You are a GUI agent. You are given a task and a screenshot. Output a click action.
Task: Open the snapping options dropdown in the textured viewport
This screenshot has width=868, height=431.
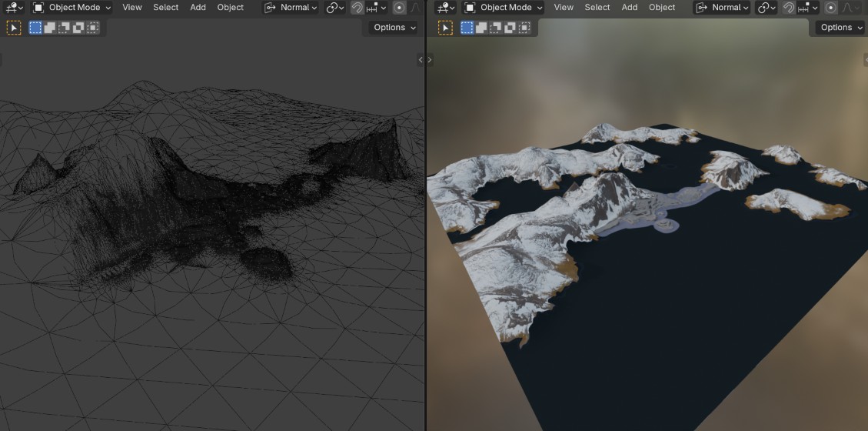pos(808,8)
